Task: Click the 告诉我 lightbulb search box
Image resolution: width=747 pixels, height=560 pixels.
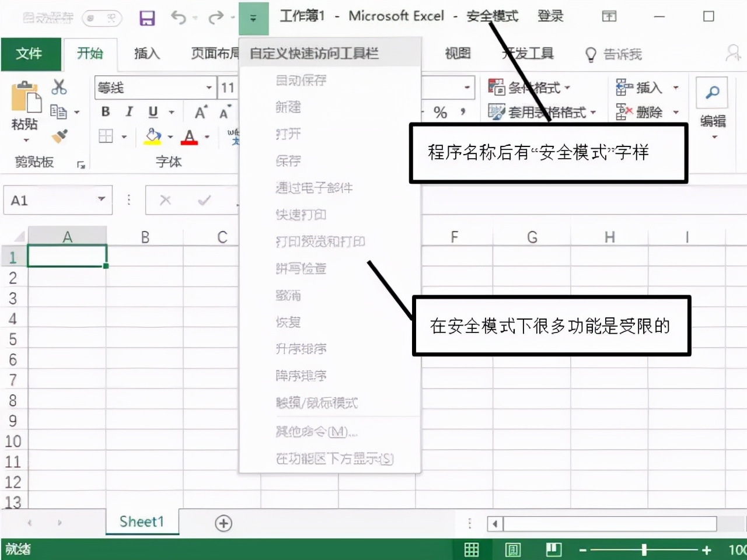Action: click(x=614, y=55)
